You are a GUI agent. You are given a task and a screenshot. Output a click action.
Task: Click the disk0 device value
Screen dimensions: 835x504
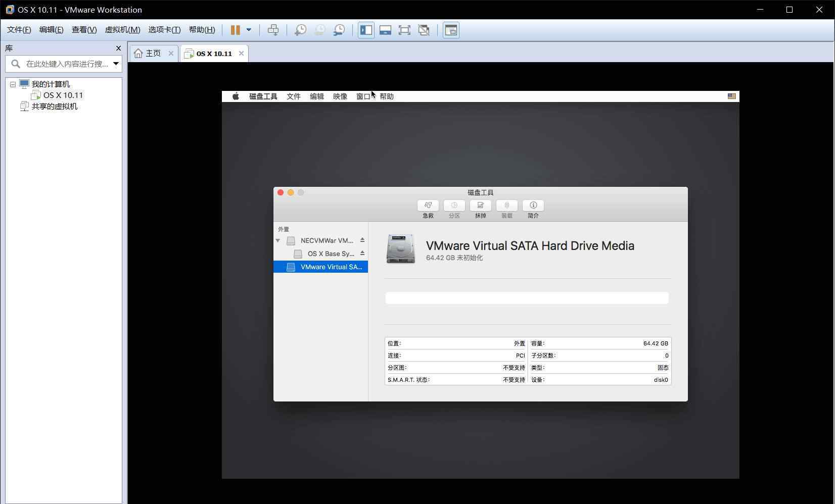pos(661,380)
